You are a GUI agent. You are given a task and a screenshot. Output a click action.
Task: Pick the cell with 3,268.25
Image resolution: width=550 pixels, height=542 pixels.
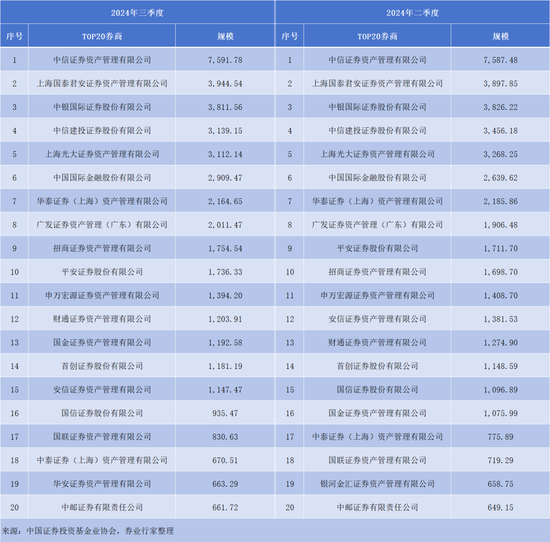(x=501, y=154)
